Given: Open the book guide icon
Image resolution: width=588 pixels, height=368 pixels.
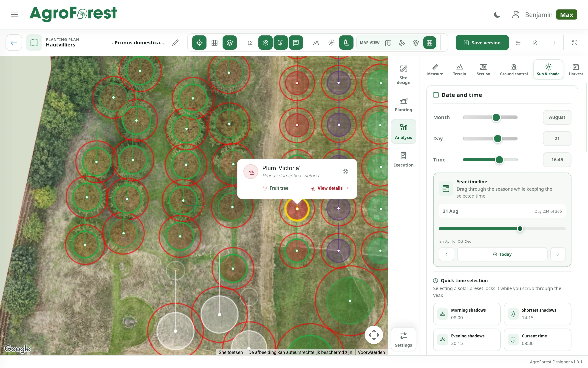Looking at the screenshot, I should click(552, 43).
